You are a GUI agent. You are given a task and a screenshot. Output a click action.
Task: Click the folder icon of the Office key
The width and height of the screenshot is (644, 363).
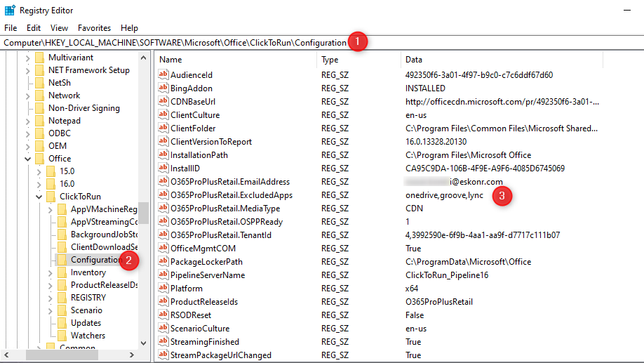click(40, 158)
